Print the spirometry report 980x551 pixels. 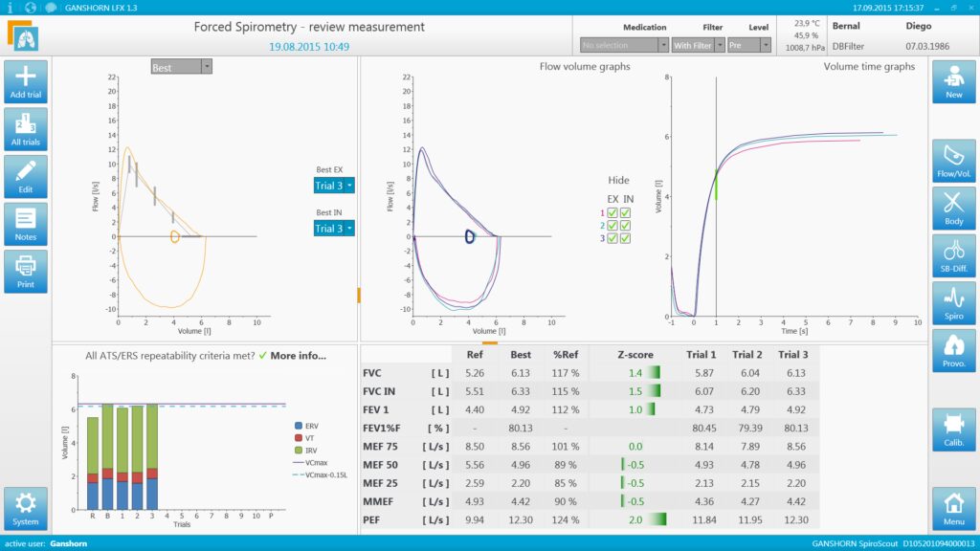tap(26, 272)
